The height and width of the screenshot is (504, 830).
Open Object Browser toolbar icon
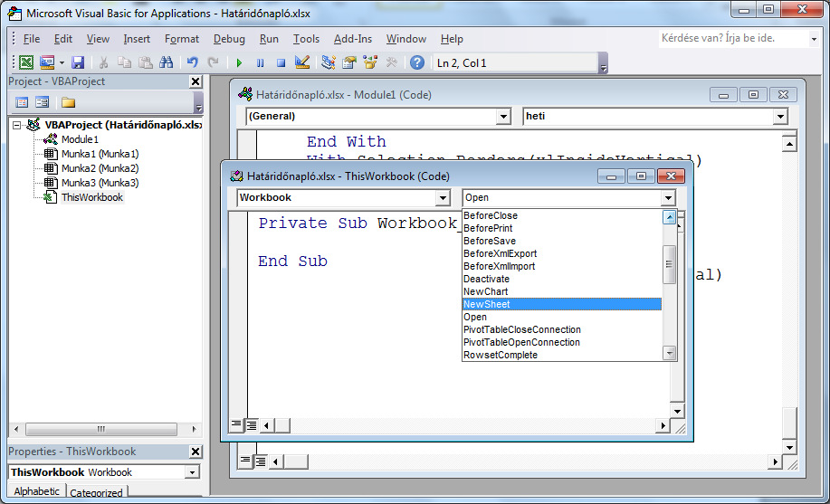tap(370, 63)
